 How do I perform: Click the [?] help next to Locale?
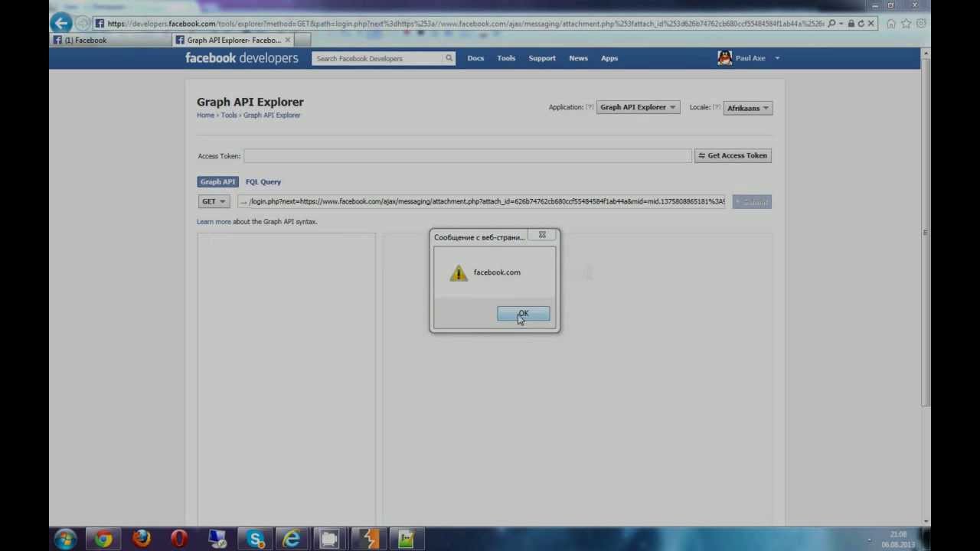pos(716,107)
